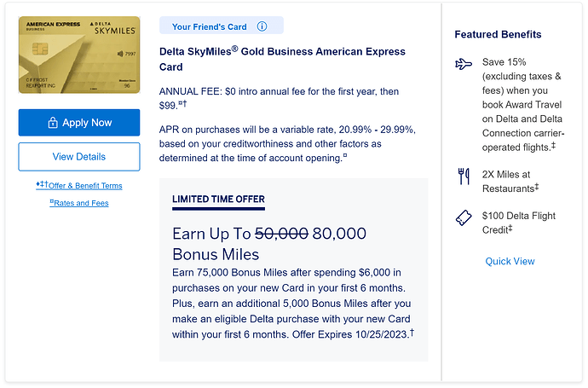Click the lock icon on Apply Now
This screenshot has height=388, width=588.
point(53,123)
